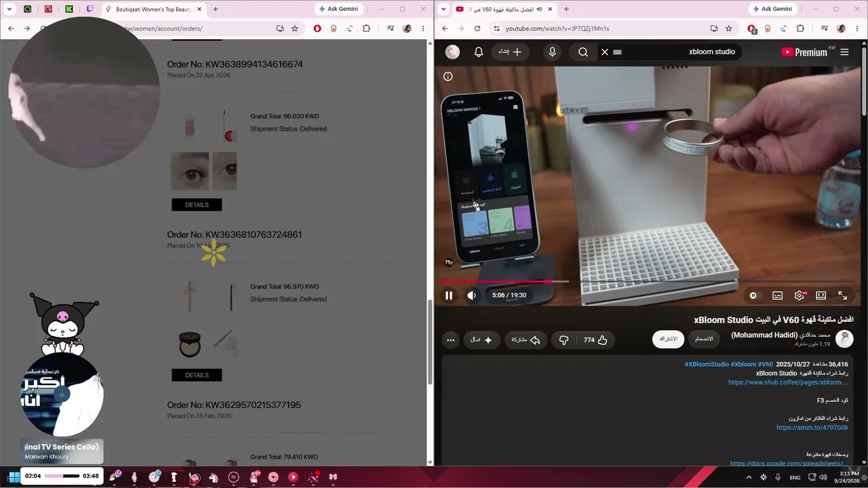Click the اسأل ask button
The image size is (868, 488).
482,340
